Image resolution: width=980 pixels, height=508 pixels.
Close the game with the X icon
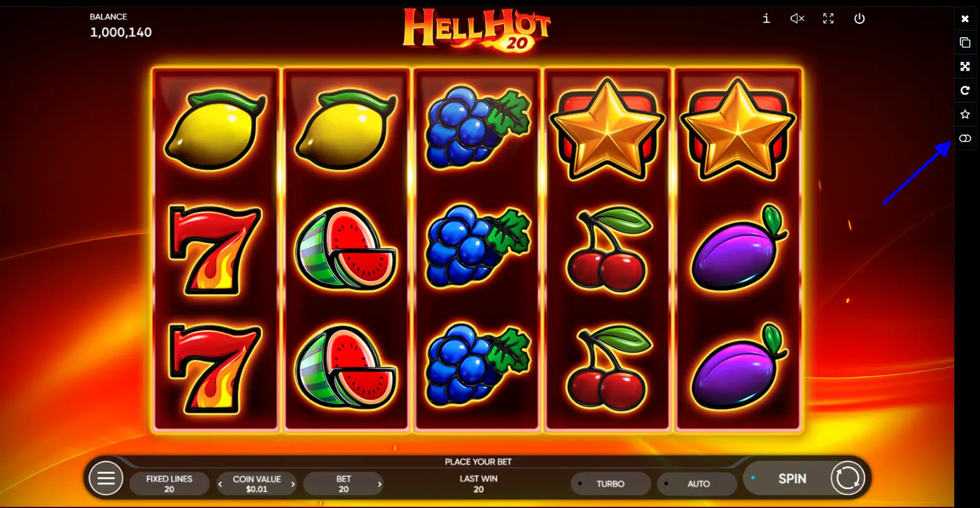click(965, 19)
